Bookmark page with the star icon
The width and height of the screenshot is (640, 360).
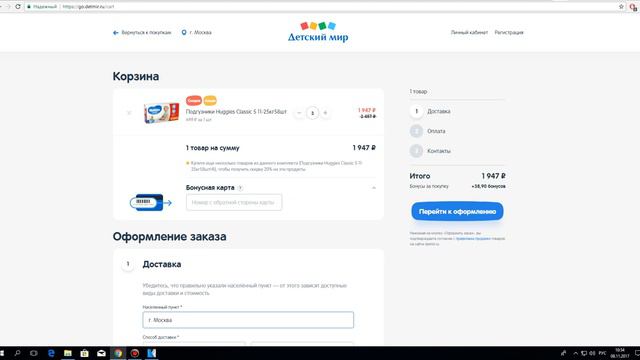pyautogui.click(x=621, y=7)
